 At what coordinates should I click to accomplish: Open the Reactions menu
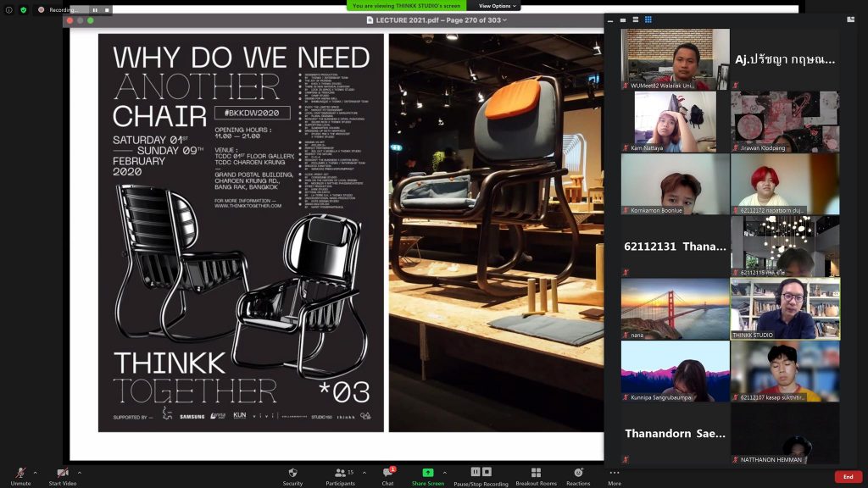pos(578,474)
